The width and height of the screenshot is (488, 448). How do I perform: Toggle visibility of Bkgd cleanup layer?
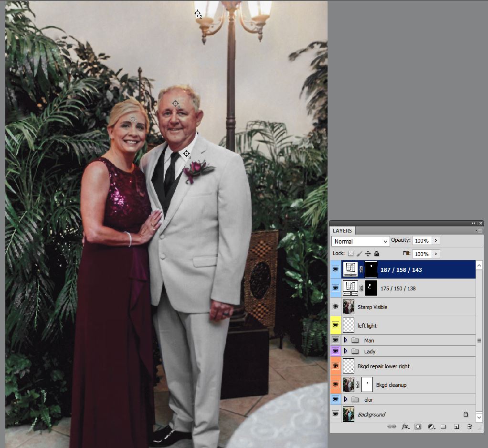click(x=336, y=384)
